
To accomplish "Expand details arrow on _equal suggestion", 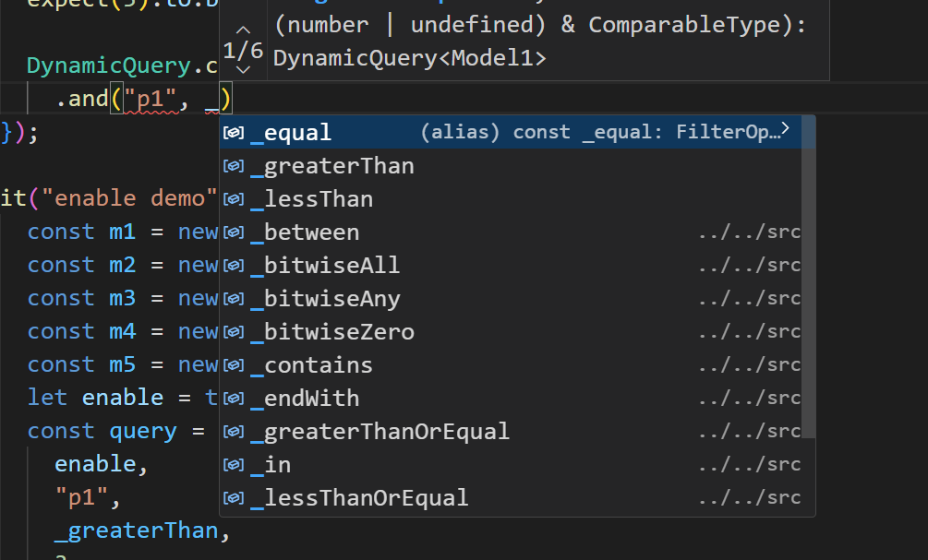I will click(785, 129).
